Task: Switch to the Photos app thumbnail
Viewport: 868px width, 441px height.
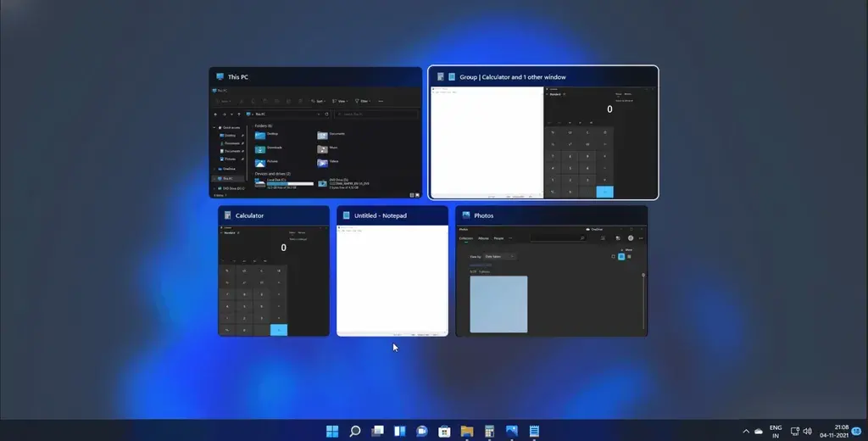Action: (x=551, y=271)
